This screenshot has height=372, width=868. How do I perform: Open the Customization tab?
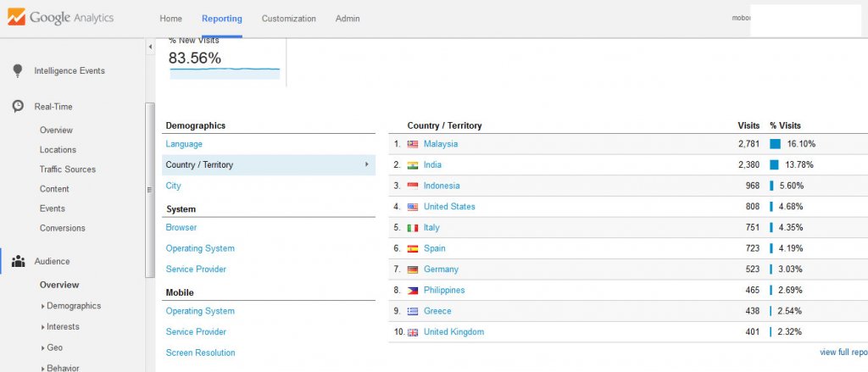[288, 19]
